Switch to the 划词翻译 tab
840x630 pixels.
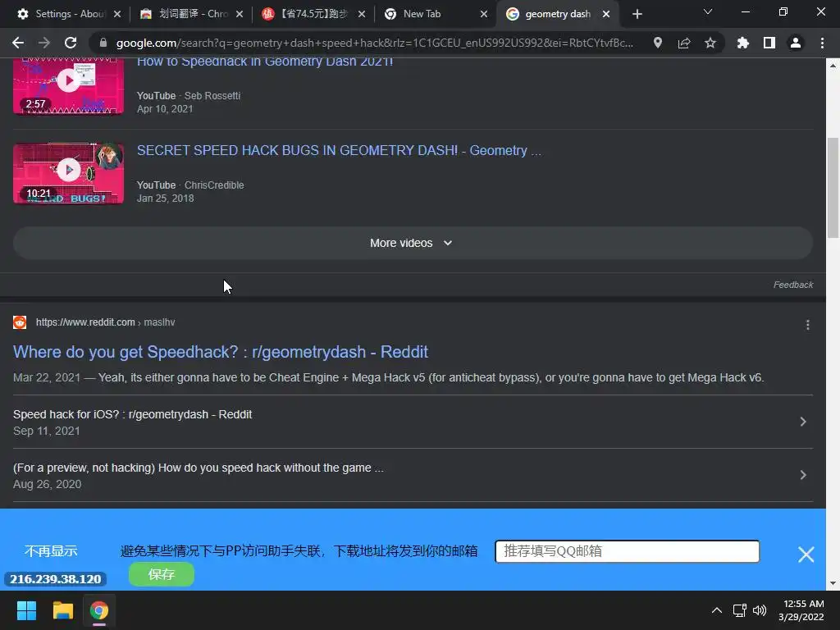point(190,14)
